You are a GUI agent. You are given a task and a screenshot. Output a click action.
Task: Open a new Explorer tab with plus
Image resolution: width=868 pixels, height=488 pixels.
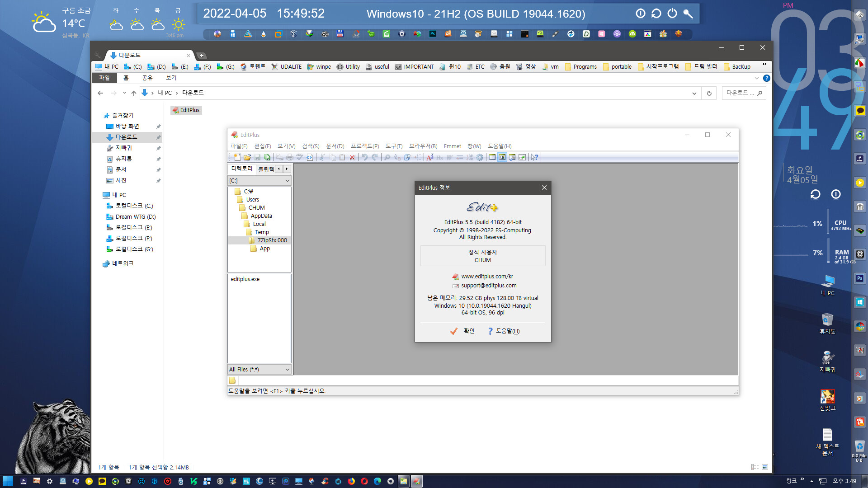click(x=202, y=56)
